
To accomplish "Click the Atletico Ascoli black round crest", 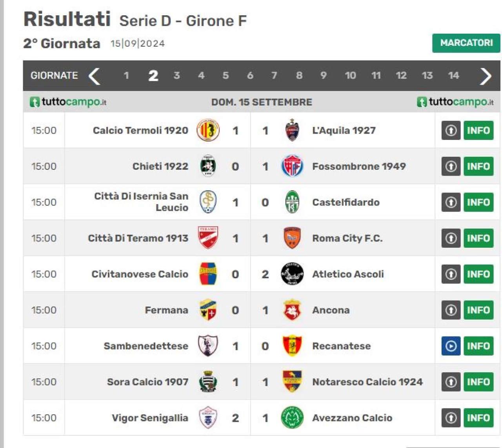I will (x=292, y=274).
